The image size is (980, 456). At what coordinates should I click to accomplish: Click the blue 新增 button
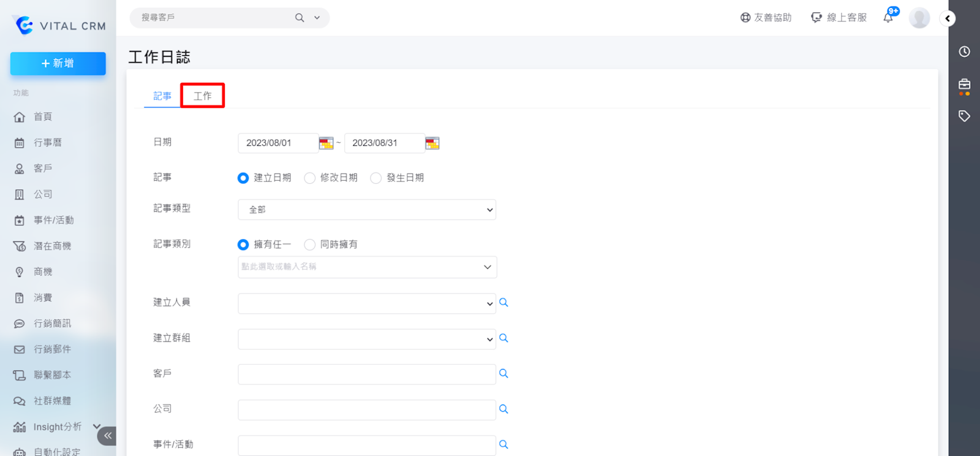pyautogui.click(x=58, y=64)
